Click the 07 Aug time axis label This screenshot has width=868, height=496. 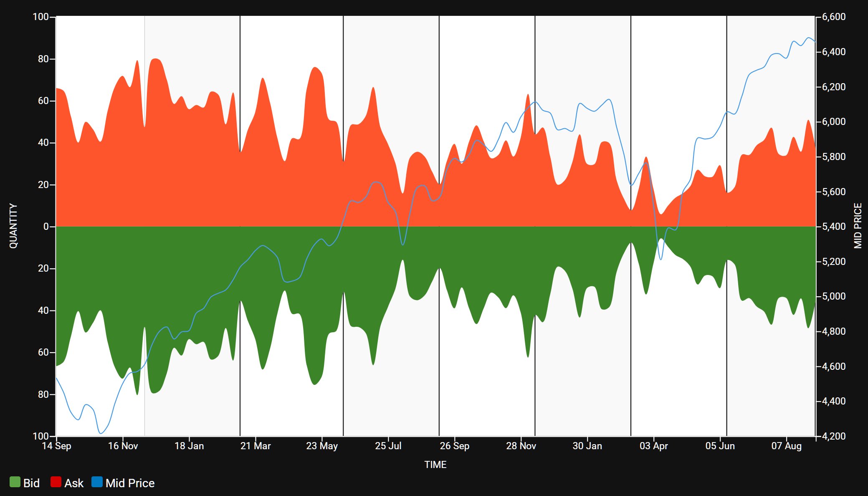click(x=786, y=446)
